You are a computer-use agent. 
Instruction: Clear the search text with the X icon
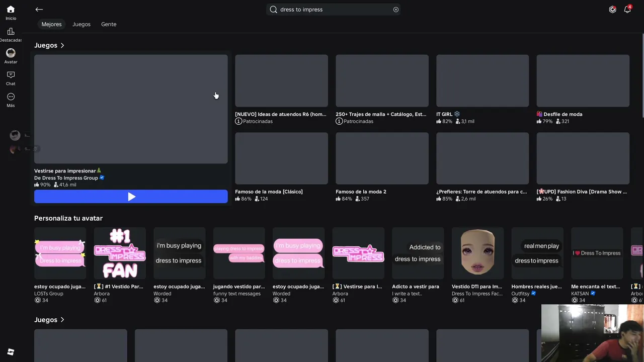[396, 10]
